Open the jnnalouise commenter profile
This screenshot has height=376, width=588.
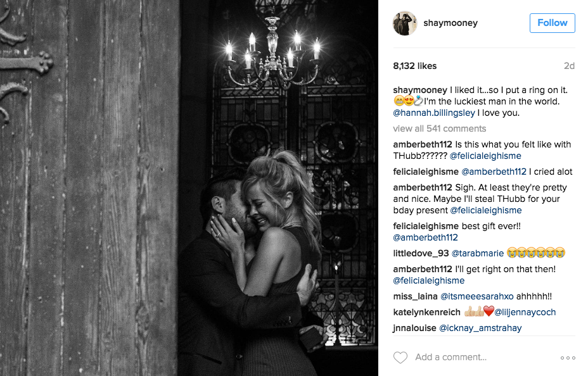pyautogui.click(x=414, y=328)
